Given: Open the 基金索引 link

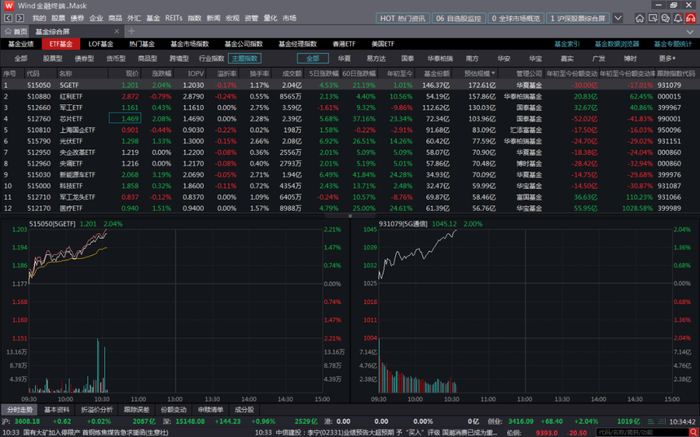Looking at the screenshot, I should pyautogui.click(x=567, y=44).
